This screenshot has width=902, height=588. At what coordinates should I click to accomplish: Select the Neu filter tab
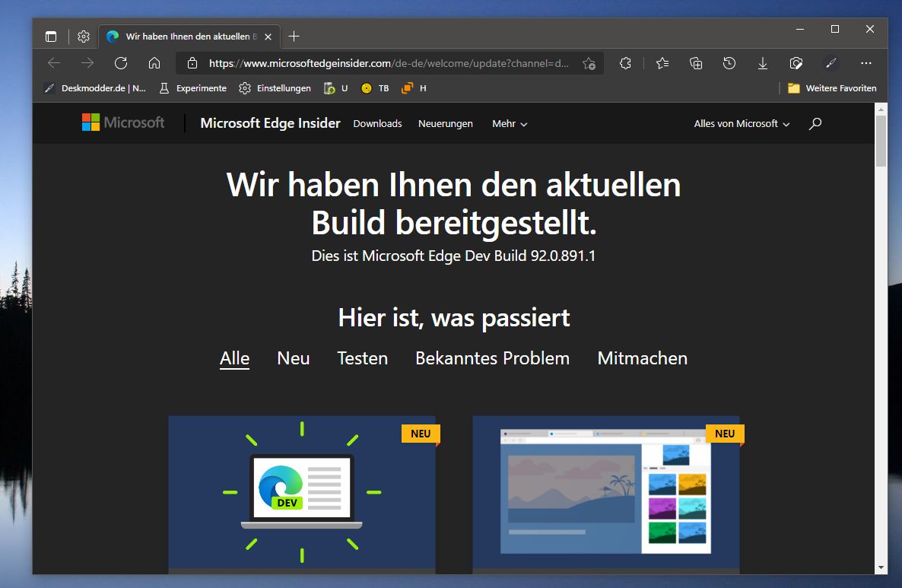coord(294,358)
